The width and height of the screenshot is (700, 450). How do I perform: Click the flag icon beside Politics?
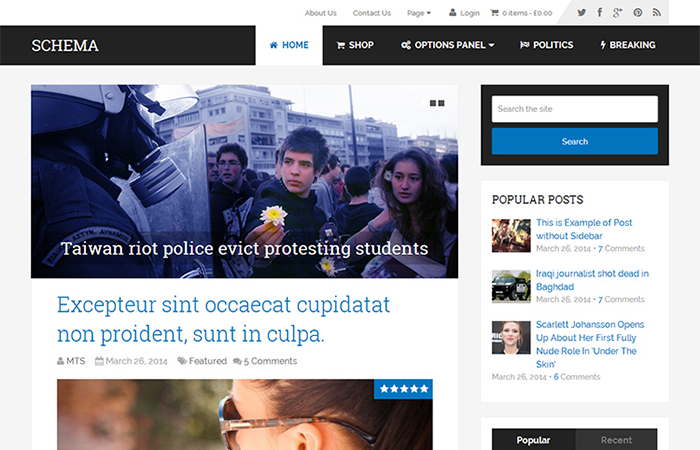point(525,45)
